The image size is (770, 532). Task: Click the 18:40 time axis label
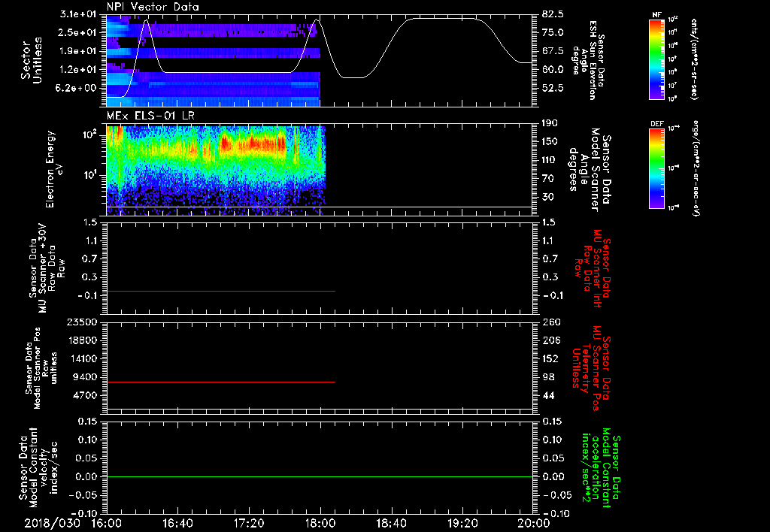point(391,523)
